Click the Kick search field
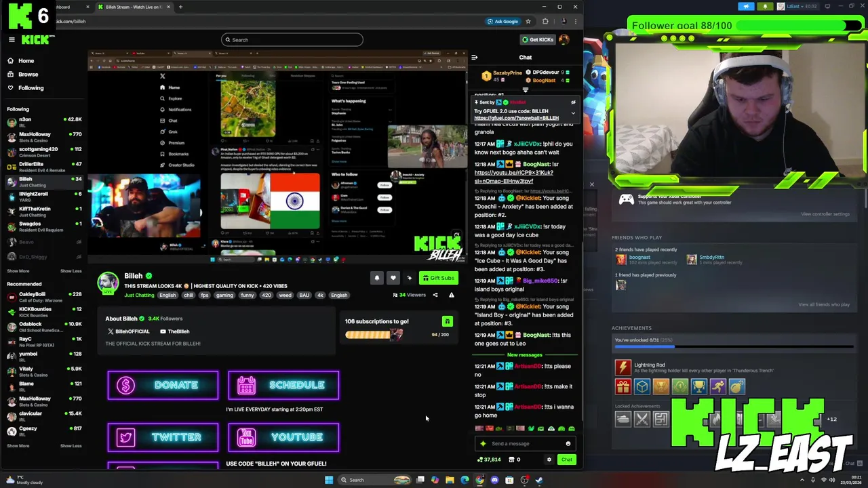 point(292,40)
